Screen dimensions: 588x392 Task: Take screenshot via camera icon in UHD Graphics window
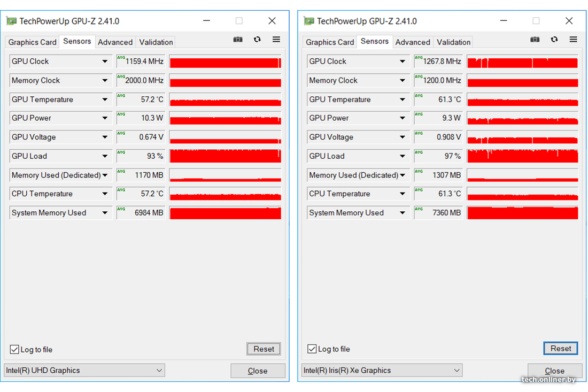(x=238, y=40)
